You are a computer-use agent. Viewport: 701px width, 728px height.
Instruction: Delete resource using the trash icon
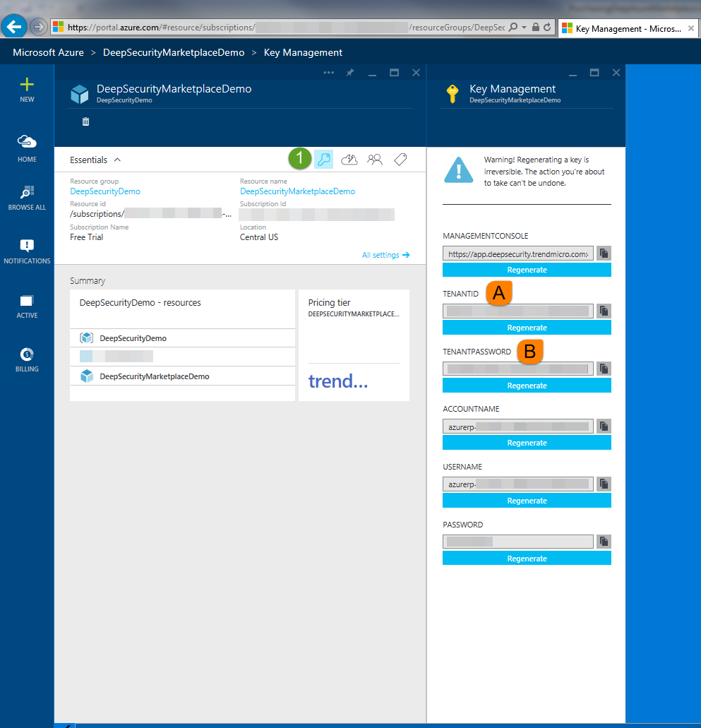pos(85,121)
